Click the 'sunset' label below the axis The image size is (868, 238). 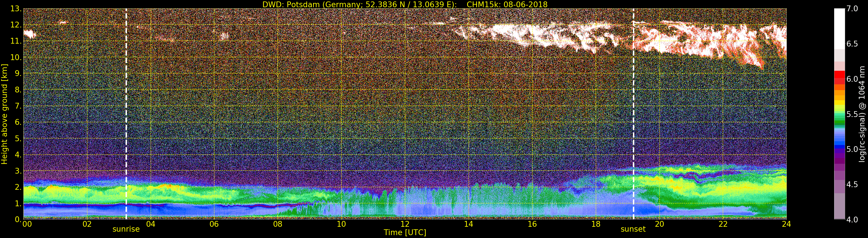pyautogui.click(x=633, y=229)
